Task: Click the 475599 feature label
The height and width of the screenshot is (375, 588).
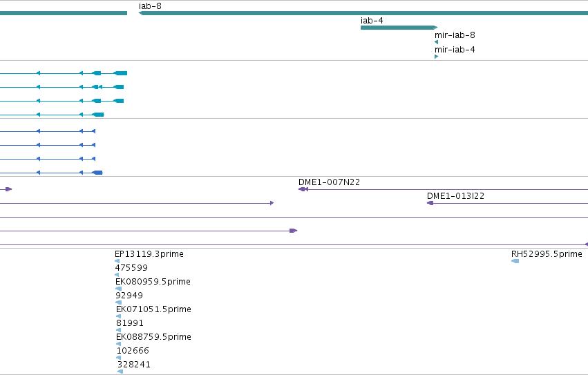Action: 131,268
